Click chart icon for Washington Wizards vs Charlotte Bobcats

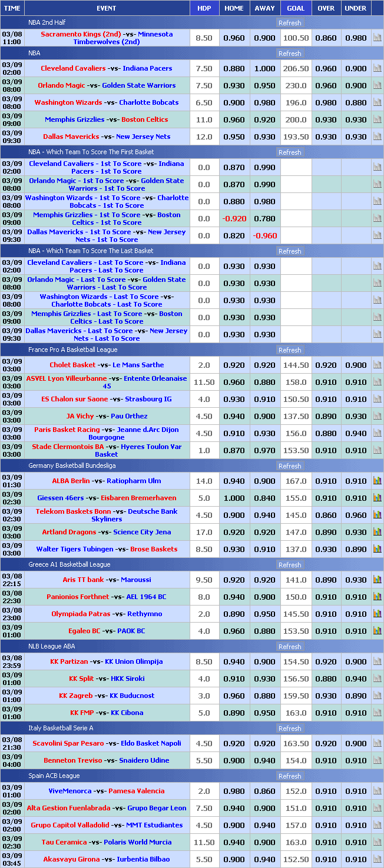click(378, 102)
